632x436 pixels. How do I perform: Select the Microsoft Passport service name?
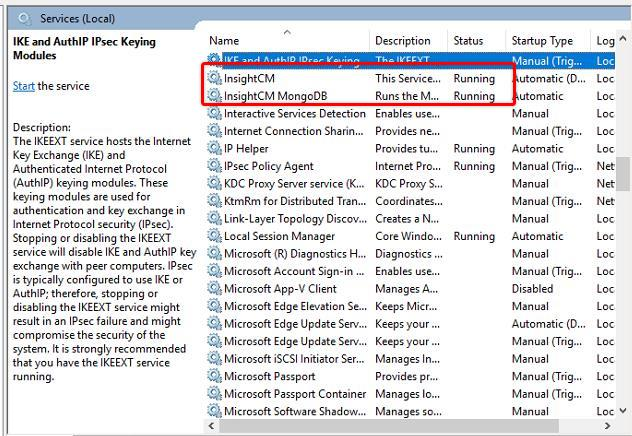point(270,376)
